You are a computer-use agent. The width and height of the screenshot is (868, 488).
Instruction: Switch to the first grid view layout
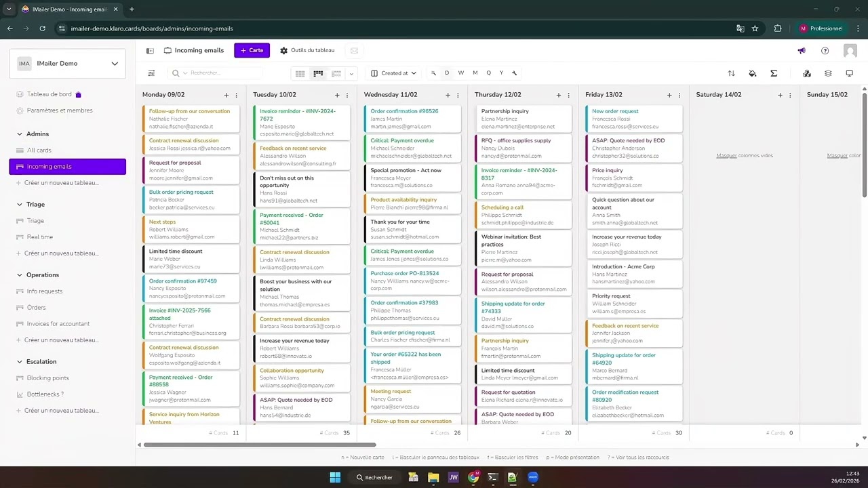pos(300,73)
